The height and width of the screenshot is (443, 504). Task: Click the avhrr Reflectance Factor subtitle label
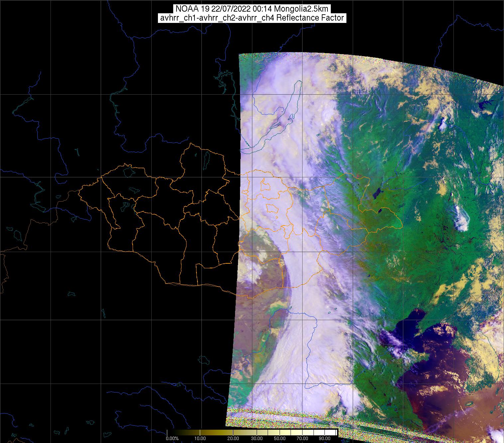click(x=252, y=18)
